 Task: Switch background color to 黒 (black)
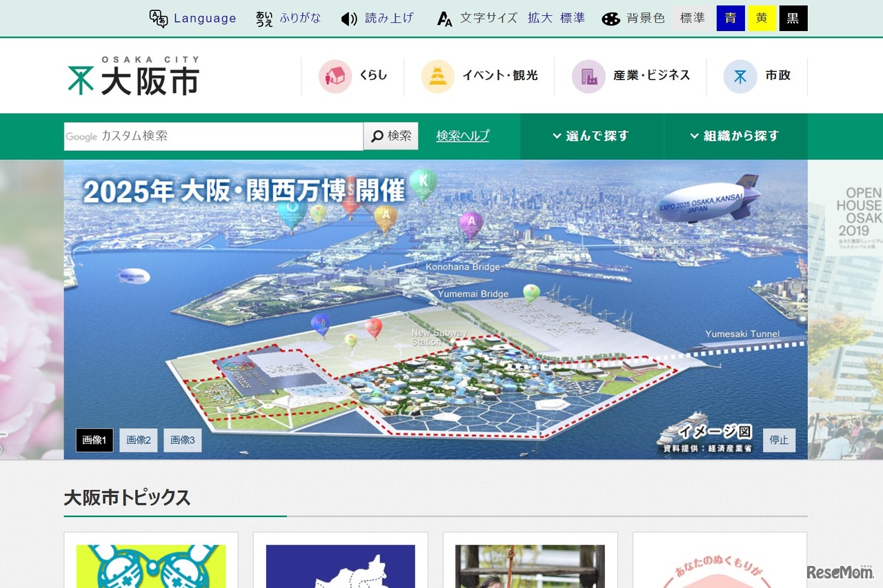click(x=793, y=18)
